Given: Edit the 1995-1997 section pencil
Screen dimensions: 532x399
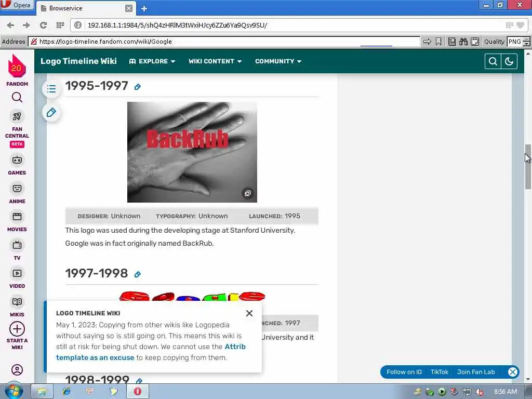Looking at the screenshot, I should point(137,87).
